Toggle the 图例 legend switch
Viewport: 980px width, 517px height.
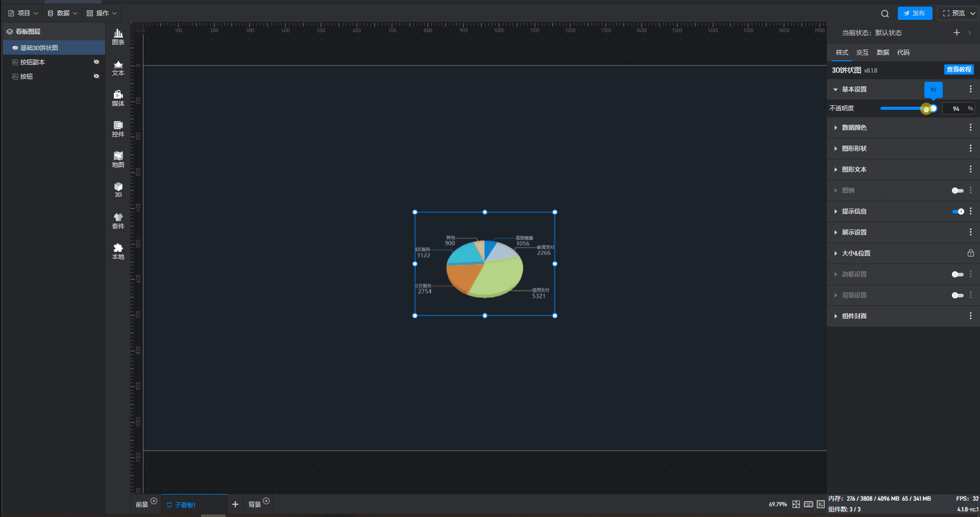click(x=958, y=191)
